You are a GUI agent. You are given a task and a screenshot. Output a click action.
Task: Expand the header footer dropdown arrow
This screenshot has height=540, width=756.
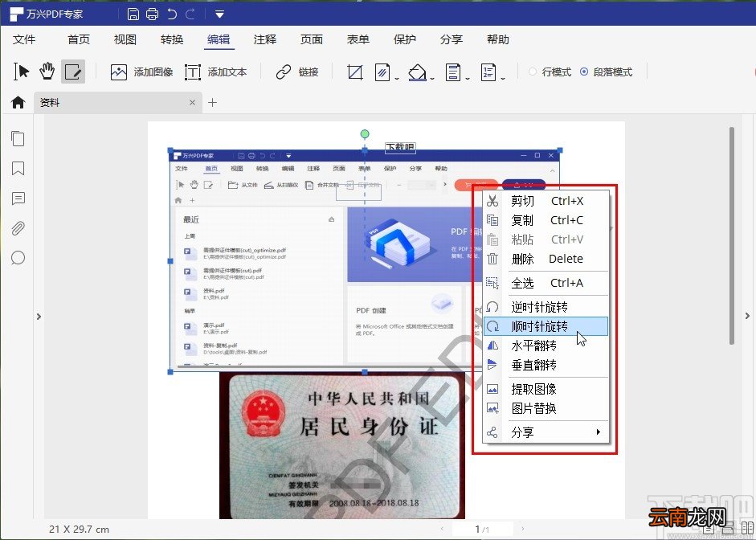click(468, 78)
